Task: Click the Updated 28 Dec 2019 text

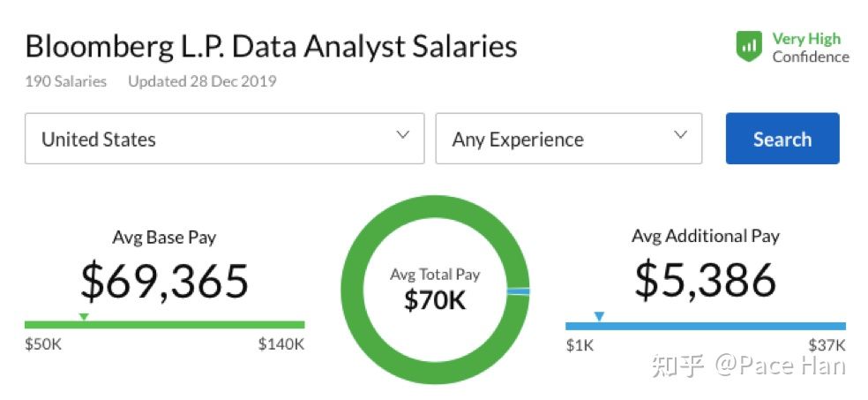Action: (x=202, y=81)
